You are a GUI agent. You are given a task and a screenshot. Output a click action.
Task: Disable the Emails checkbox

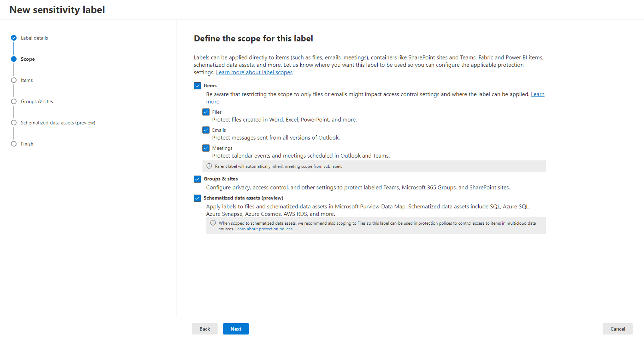click(x=206, y=130)
